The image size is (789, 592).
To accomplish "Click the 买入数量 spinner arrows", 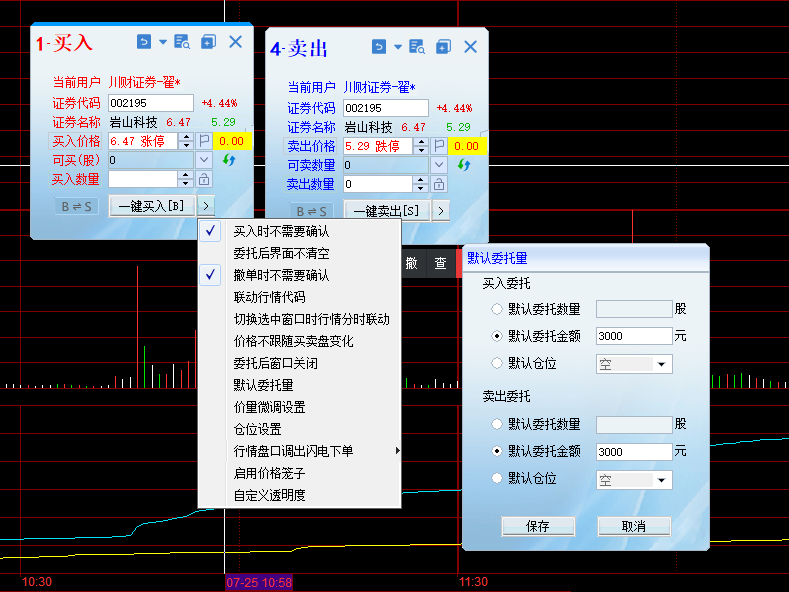I will tap(186, 179).
